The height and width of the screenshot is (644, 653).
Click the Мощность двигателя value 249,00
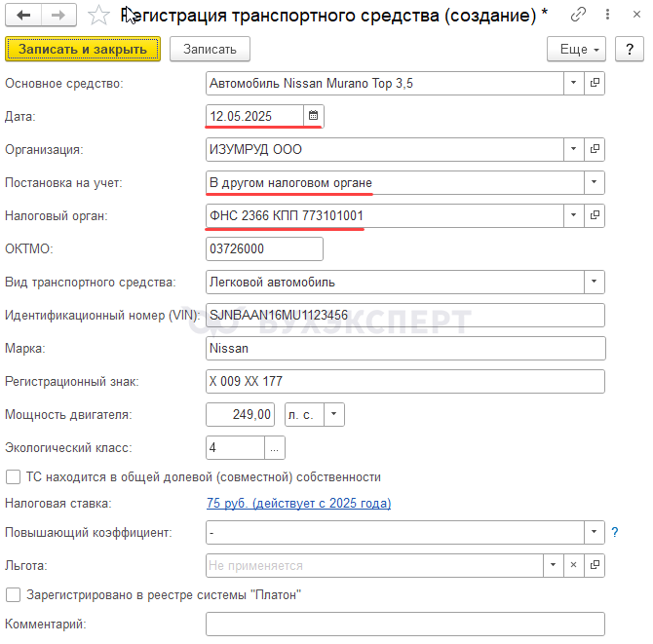pyautogui.click(x=241, y=415)
